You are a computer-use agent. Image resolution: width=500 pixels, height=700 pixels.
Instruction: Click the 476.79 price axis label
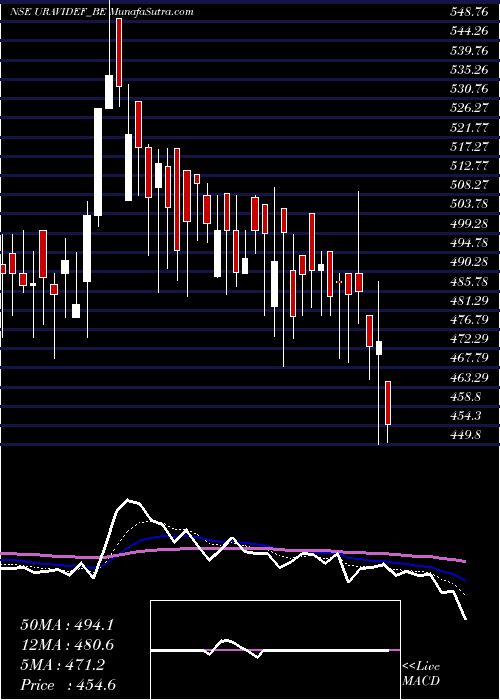click(469, 320)
